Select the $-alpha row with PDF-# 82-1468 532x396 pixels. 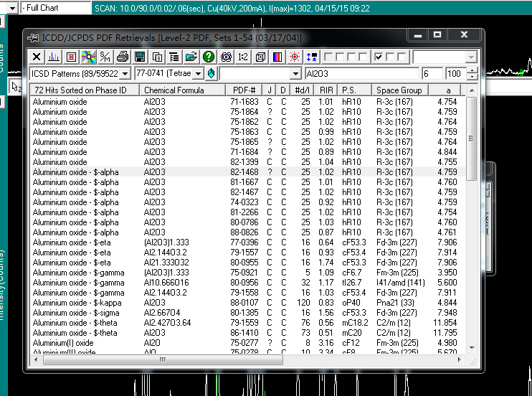[x=247, y=172]
